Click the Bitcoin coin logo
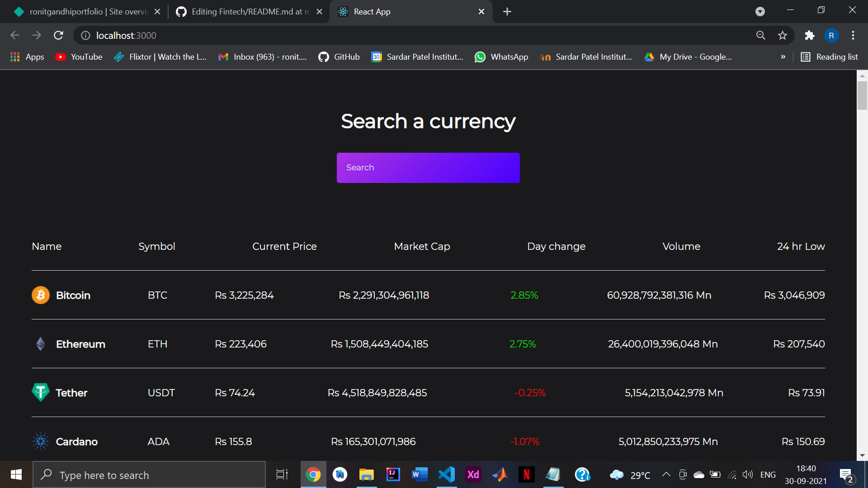Screen dimensions: 868x488 point(41,295)
